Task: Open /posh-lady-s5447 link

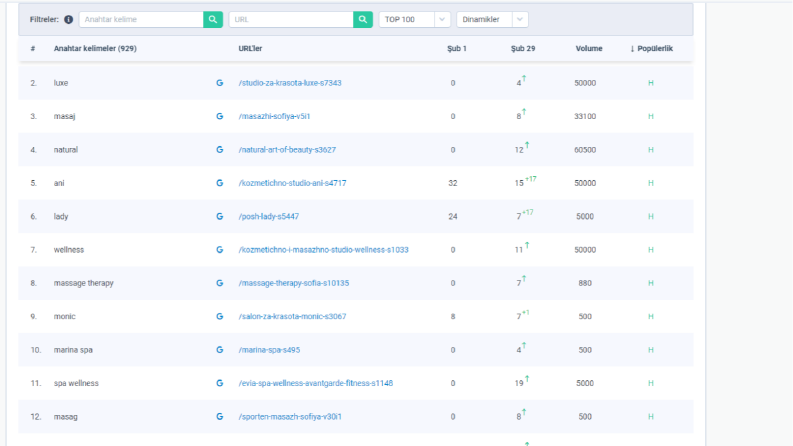Action: (x=269, y=216)
